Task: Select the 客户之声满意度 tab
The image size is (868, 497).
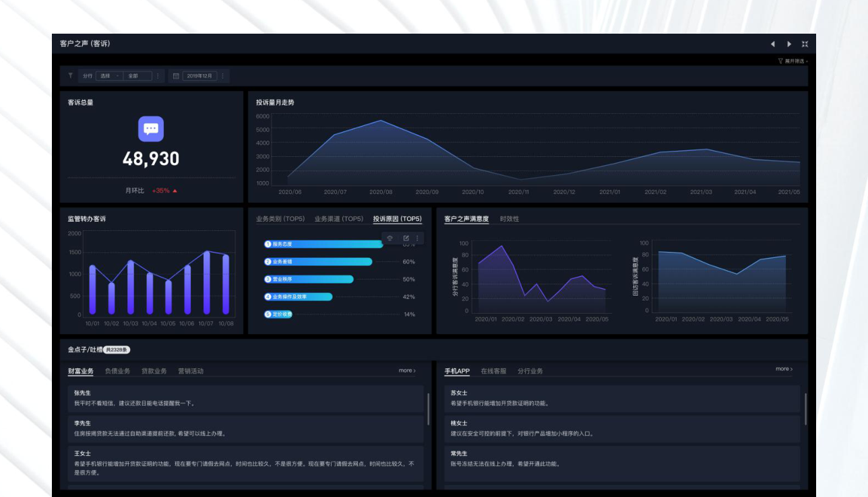Action: [x=466, y=219]
